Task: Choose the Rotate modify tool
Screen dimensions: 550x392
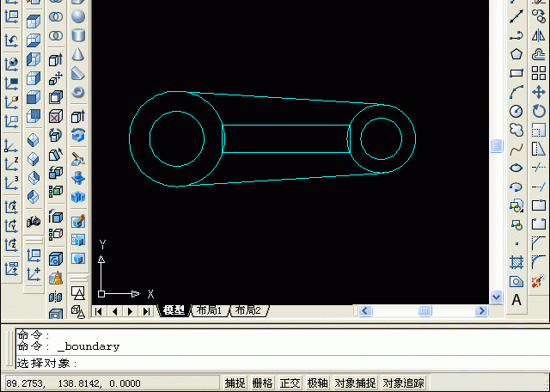Action: [x=539, y=111]
